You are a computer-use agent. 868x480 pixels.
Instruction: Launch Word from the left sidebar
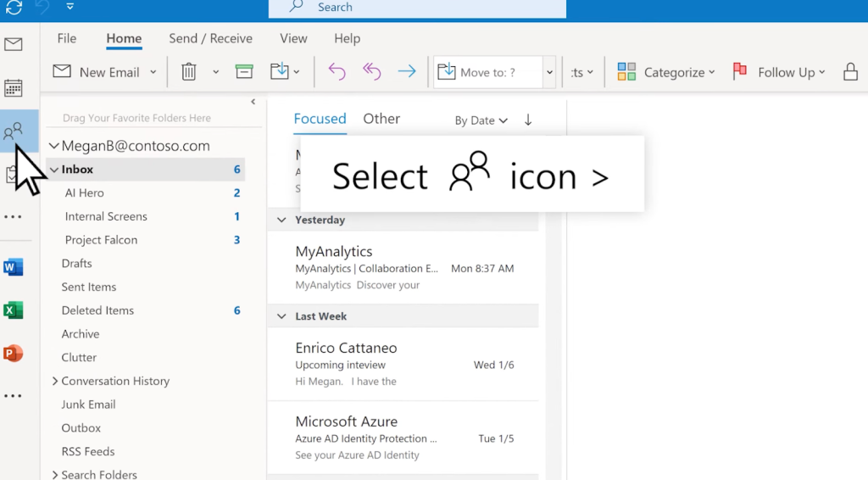(x=14, y=267)
